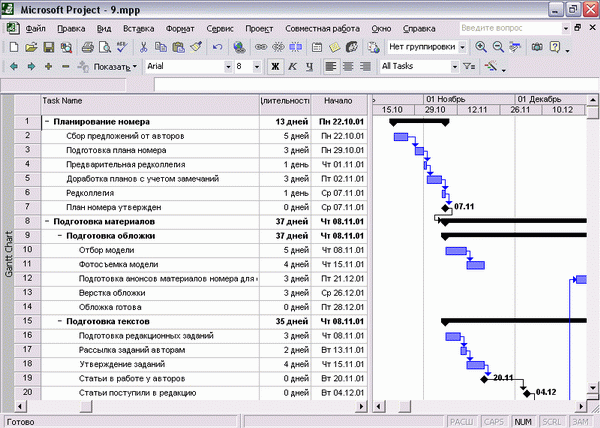Collapse the Подготовка текстов summary task
Viewport: 600px width, 428px height.
click(60, 321)
